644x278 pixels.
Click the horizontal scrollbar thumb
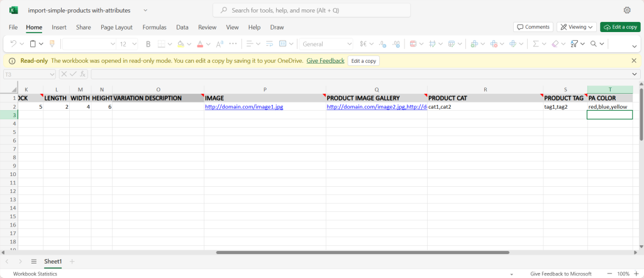coord(363,253)
